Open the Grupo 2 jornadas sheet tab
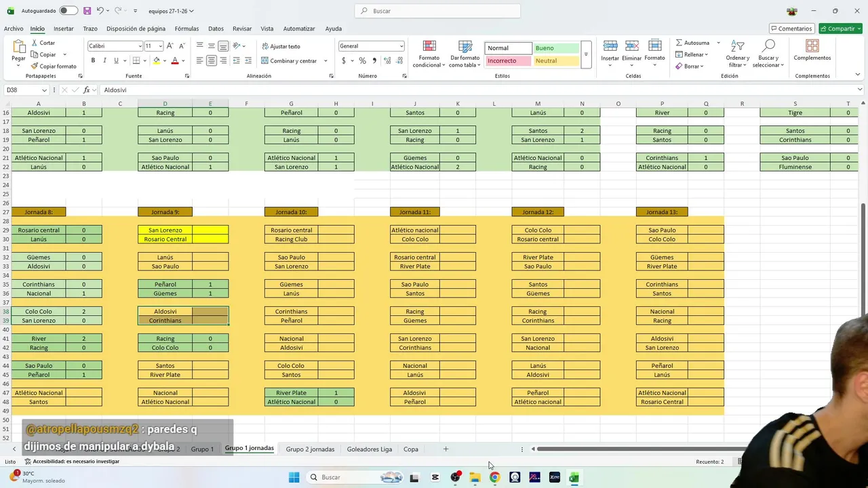The width and height of the screenshot is (868, 488). click(310, 449)
